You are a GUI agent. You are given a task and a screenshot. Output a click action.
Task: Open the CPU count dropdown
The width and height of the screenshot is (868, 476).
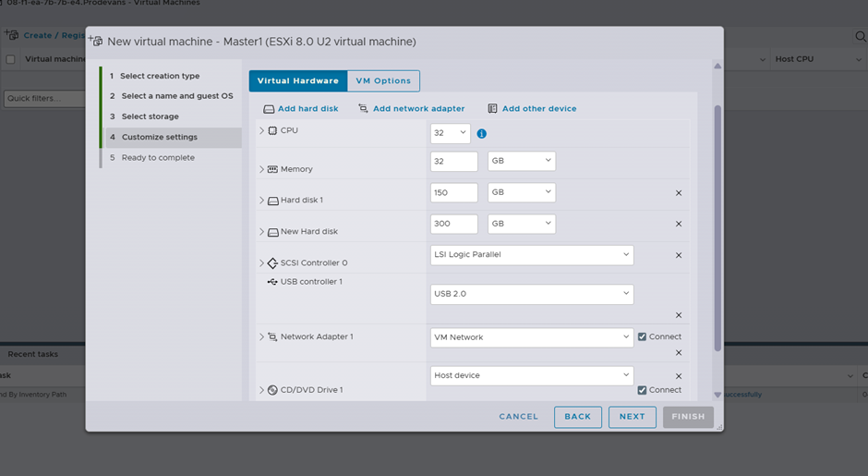pyautogui.click(x=451, y=133)
